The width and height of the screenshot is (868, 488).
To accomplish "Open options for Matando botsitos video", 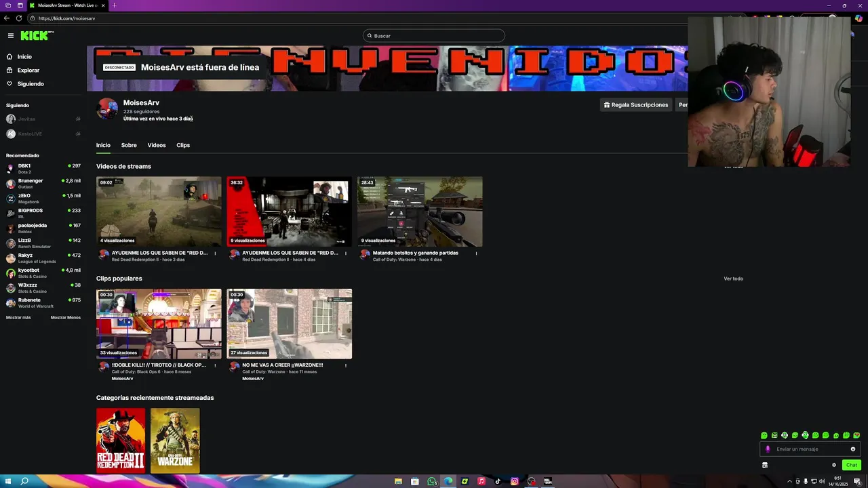I will click(476, 253).
